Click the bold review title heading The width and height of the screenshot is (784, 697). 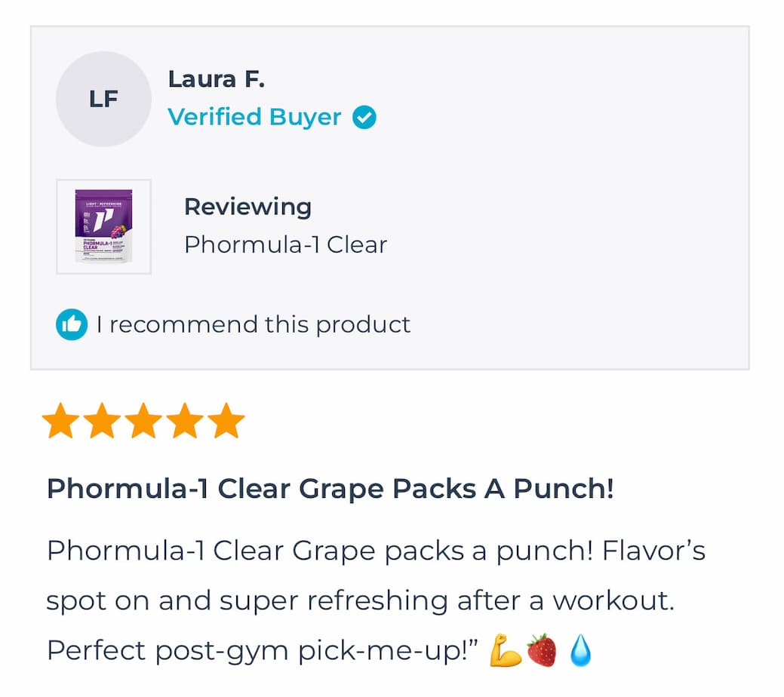330,489
